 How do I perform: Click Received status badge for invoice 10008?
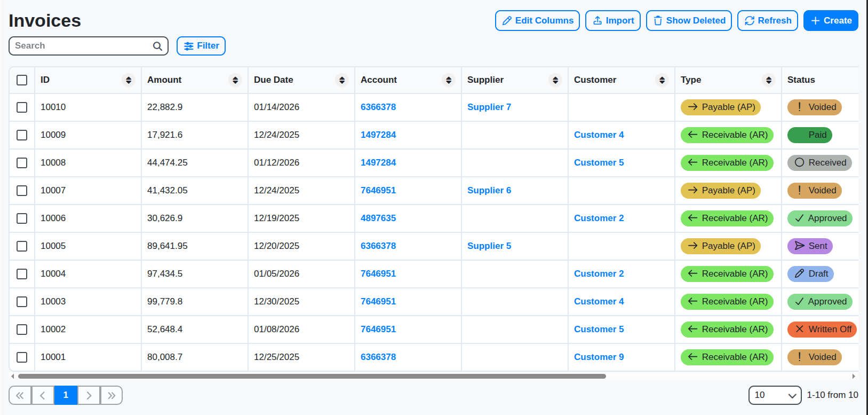tap(819, 163)
